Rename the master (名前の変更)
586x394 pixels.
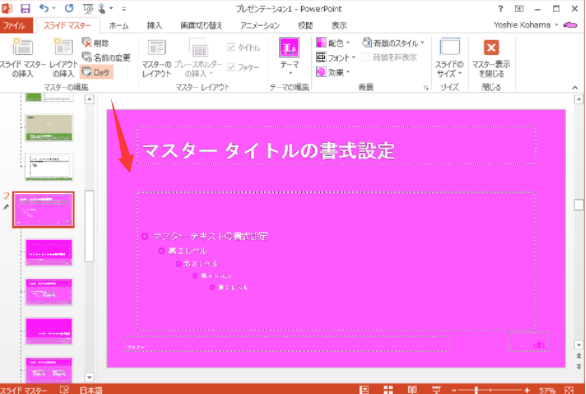click(x=106, y=57)
